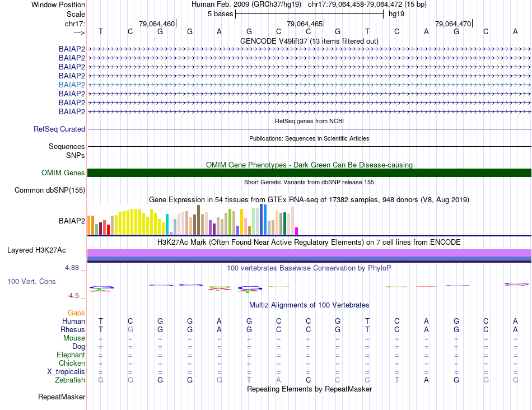The image size is (532, 410).
Task: Click the dark green OMIM Genes bar
Action: click(x=309, y=173)
